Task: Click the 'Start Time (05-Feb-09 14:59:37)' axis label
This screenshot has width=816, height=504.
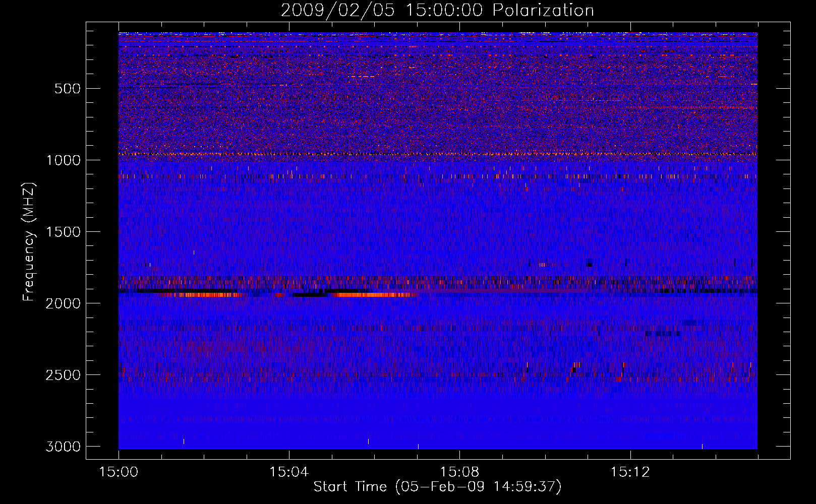Action: (437, 487)
